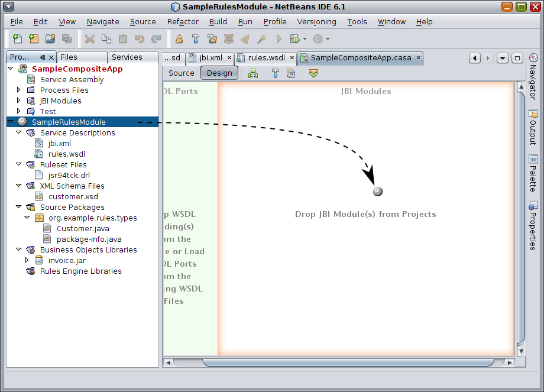Screen dimensions: 544x392
Task: Open the Refactor menu
Action: point(183,21)
